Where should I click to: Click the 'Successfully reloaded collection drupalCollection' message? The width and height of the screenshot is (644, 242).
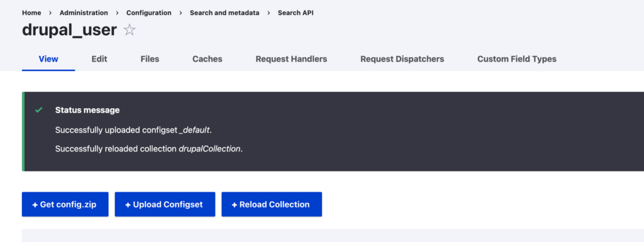click(149, 148)
